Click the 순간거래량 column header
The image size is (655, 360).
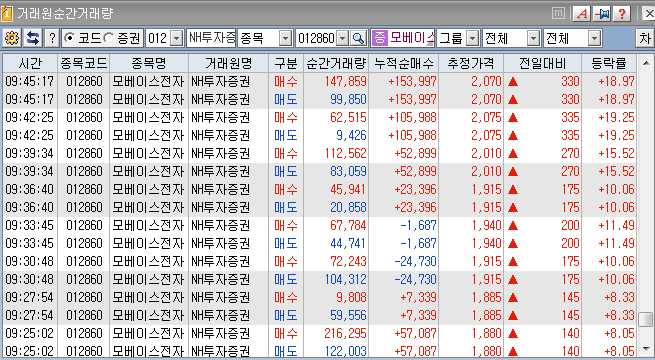pyautogui.click(x=336, y=63)
